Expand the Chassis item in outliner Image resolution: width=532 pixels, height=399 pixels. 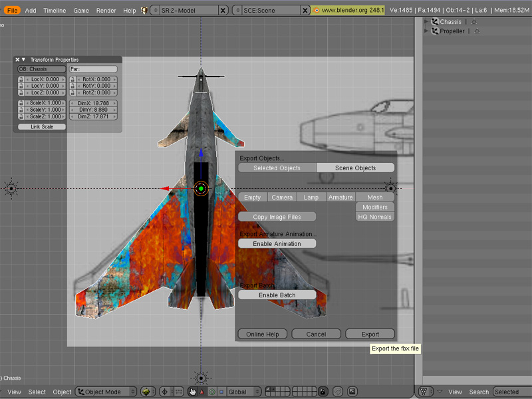[426, 22]
